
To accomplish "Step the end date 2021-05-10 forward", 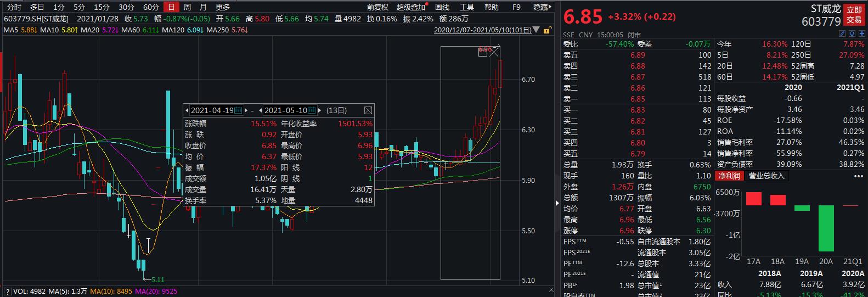I will point(320,110).
